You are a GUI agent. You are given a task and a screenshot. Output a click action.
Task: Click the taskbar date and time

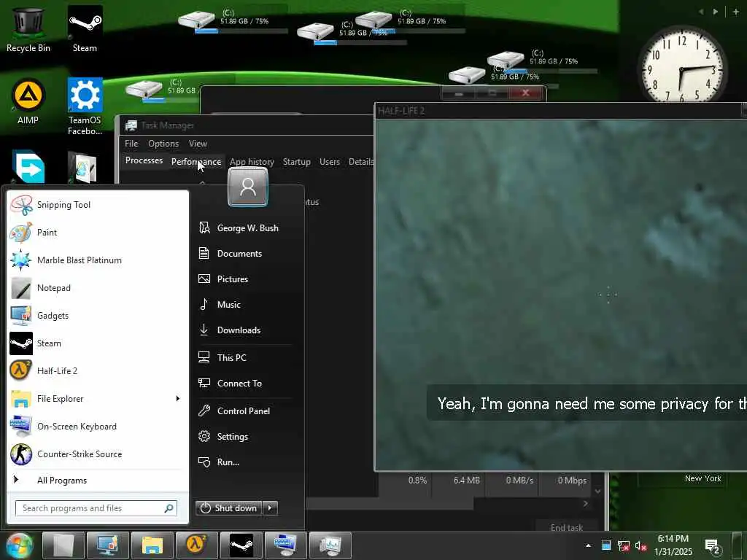673,545
